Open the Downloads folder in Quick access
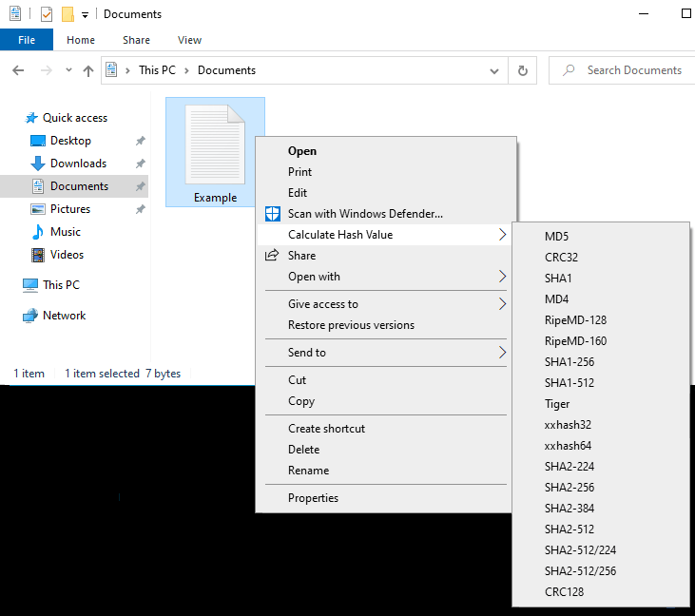Screen dimensions: 695x616 (x=77, y=164)
